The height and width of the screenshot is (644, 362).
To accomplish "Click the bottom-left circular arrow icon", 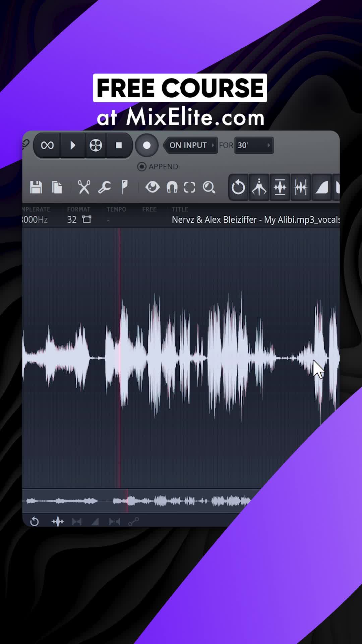I will pos(34,522).
